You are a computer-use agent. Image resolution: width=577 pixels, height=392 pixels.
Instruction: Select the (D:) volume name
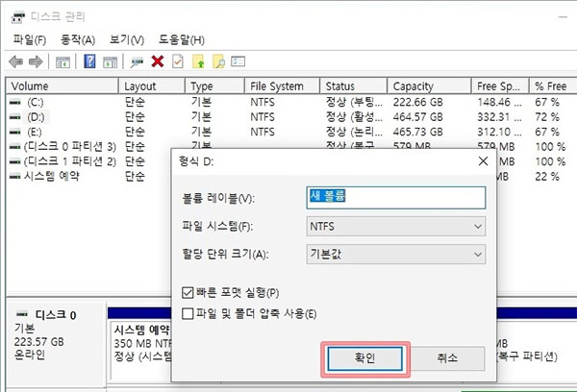37,117
